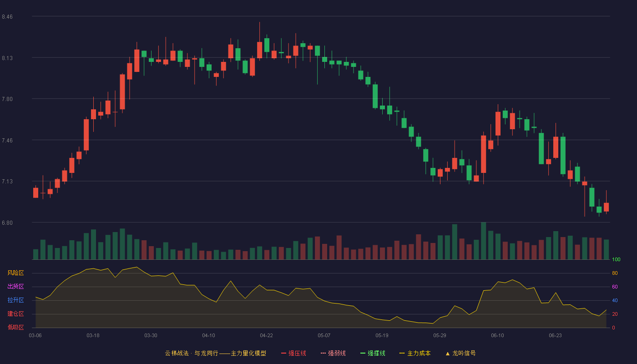Click the 06-23 date axis label
This screenshot has width=637, height=364.
click(555, 335)
